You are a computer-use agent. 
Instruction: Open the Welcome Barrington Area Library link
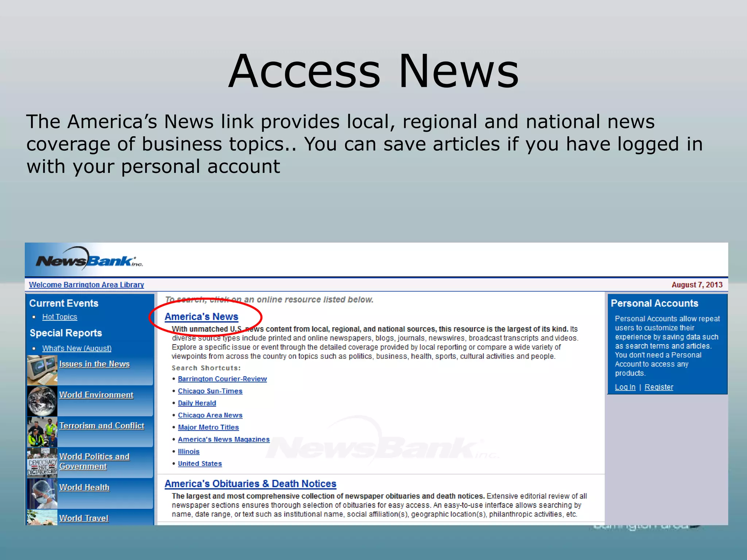click(86, 285)
